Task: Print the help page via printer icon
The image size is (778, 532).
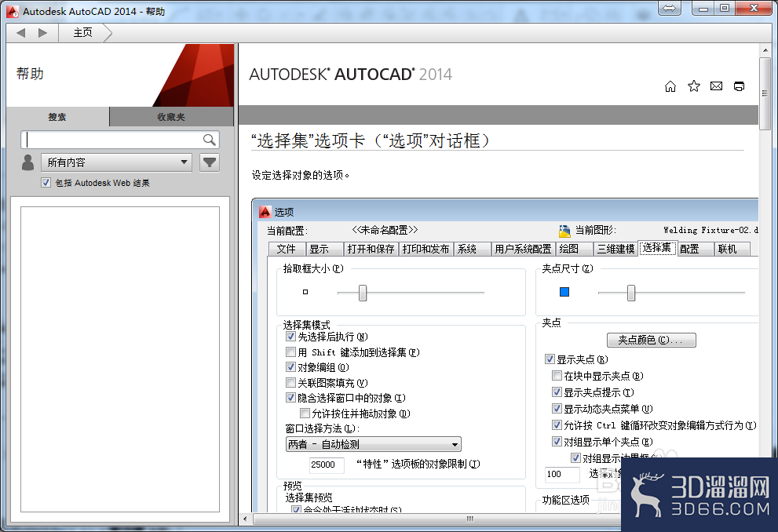Action: (x=740, y=86)
